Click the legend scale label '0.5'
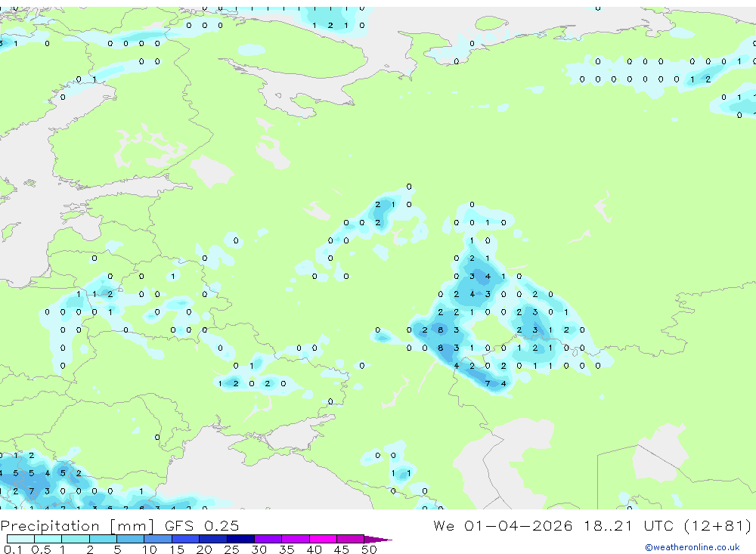The width and height of the screenshot is (756, 554). (41, 549)
